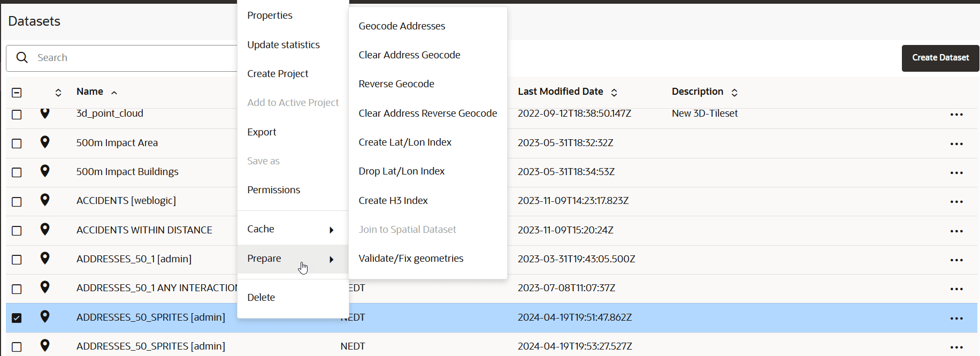Expand the Cache submenu
This screenshot has width=980, height=356.
293,229
